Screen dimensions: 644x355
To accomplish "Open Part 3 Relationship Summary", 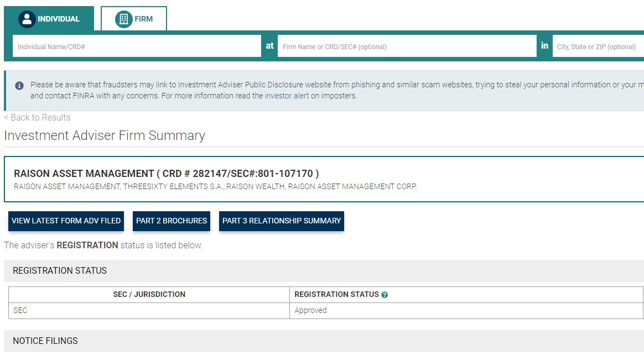I will pos(282,221).
